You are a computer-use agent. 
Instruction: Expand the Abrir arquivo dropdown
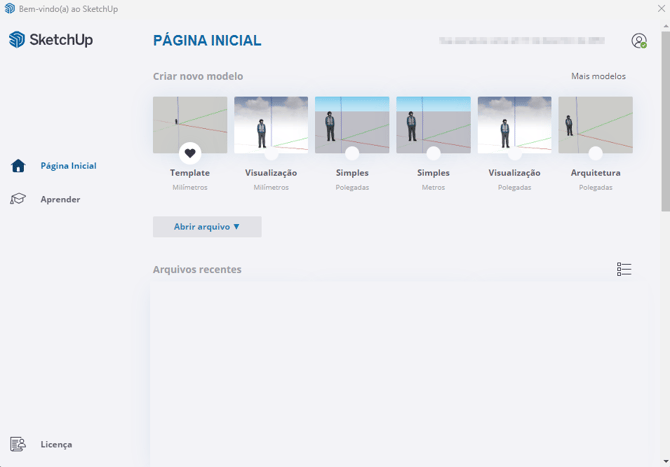pyautogui.click(x=207, y=227)
